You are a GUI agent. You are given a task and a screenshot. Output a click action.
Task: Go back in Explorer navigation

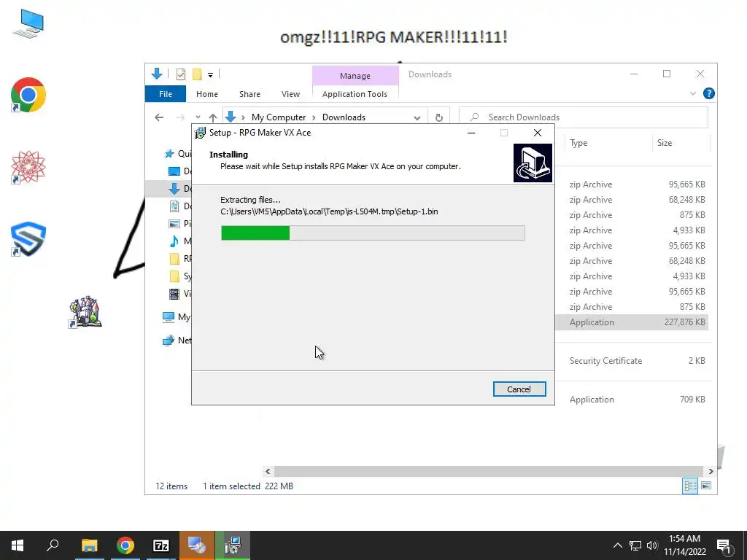click(x=159, y=117)
